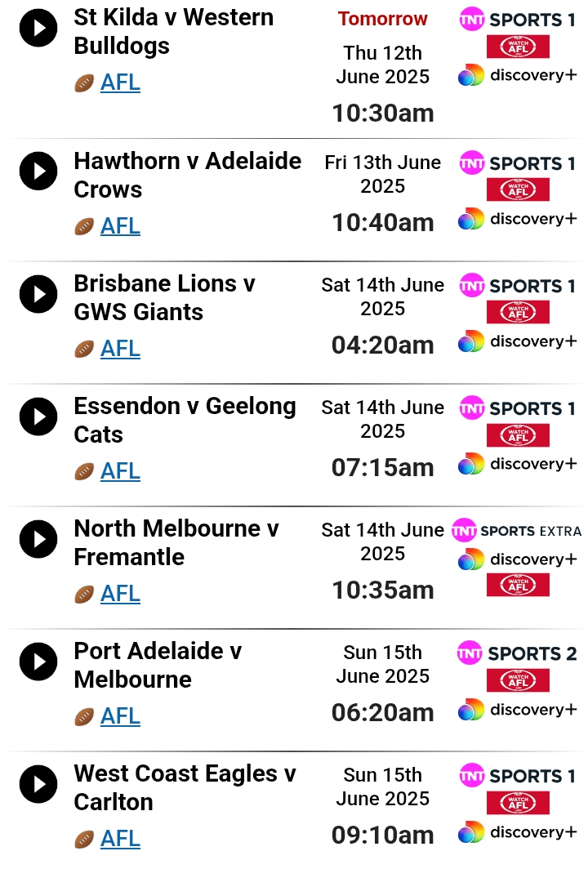Open AFL link under West Coast Eagles match
This screenshot has width=588, height=869.
(x=120, y=839)
